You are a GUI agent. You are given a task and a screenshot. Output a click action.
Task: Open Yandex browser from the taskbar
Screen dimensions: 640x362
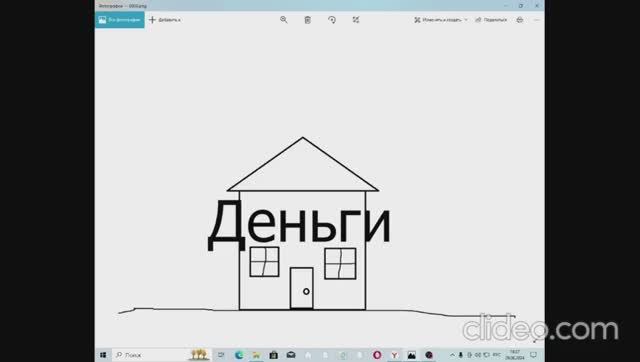point(394,355)
